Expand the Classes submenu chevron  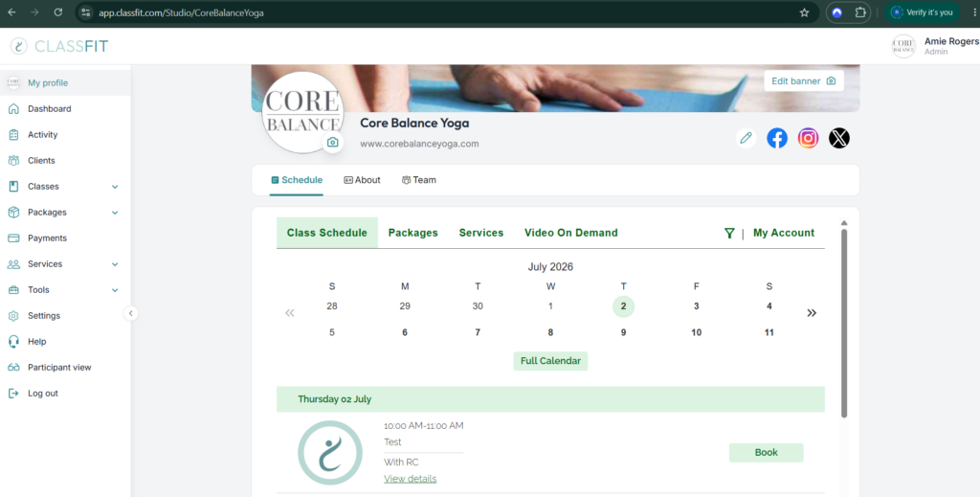click(x=115, y=187)
